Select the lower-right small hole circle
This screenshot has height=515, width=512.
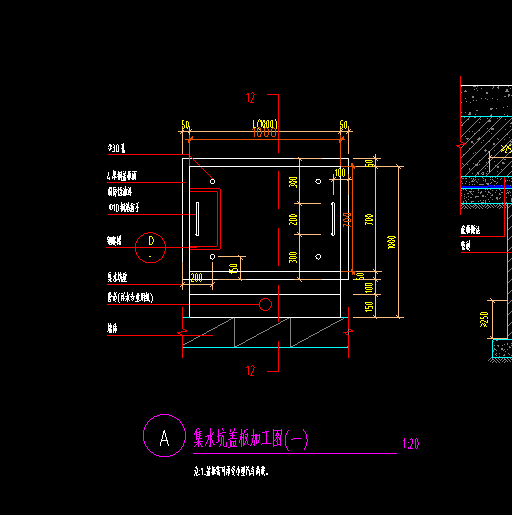click(318, 257)
